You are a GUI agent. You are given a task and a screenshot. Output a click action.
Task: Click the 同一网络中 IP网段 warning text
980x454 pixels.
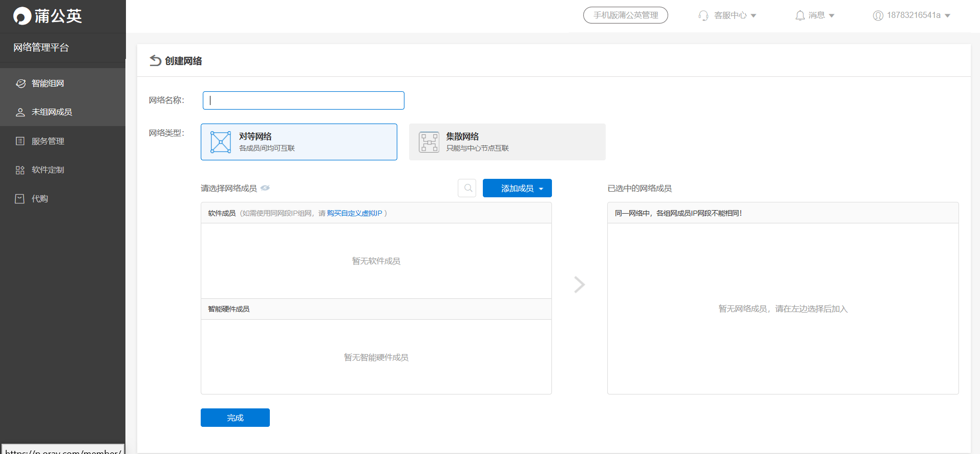678,213
